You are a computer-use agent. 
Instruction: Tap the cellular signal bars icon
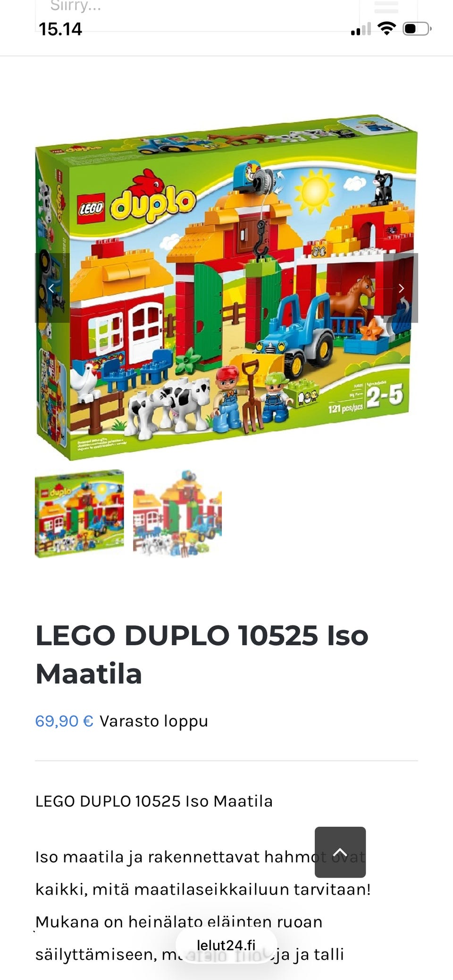(x=361, y=29)
